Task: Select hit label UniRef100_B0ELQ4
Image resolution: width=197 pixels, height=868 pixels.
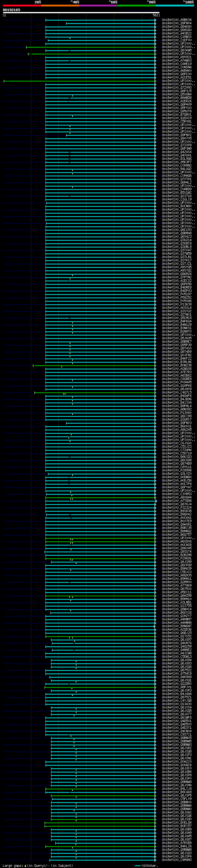Action: pyautogui.click(x=177, y=822)
